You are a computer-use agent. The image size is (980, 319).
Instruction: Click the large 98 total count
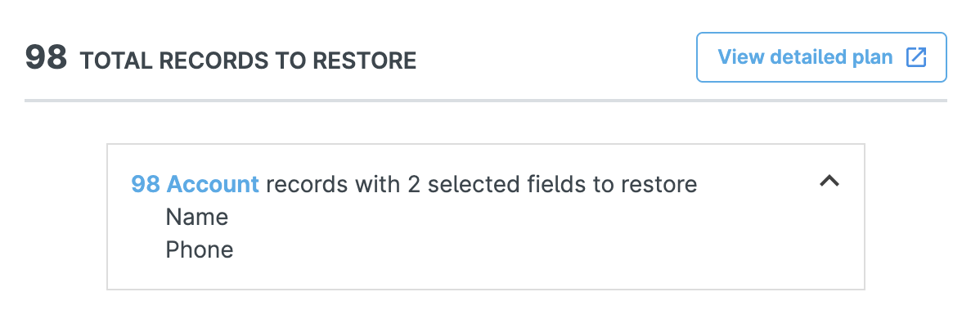click(47, 57)
